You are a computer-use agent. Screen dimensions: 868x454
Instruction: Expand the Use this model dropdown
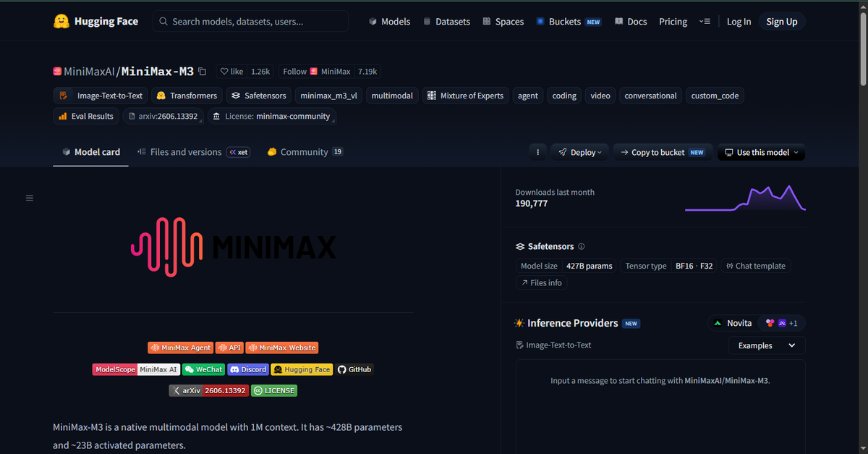coord(761,152)
